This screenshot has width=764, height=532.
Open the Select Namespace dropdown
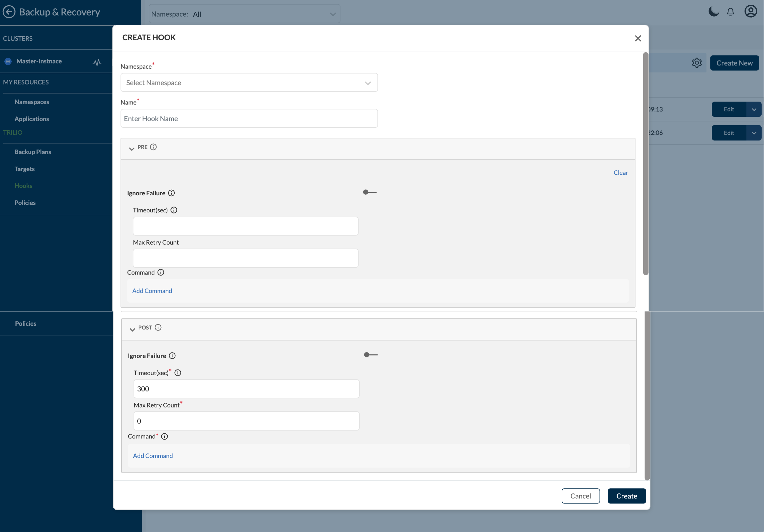pos(249,83)
